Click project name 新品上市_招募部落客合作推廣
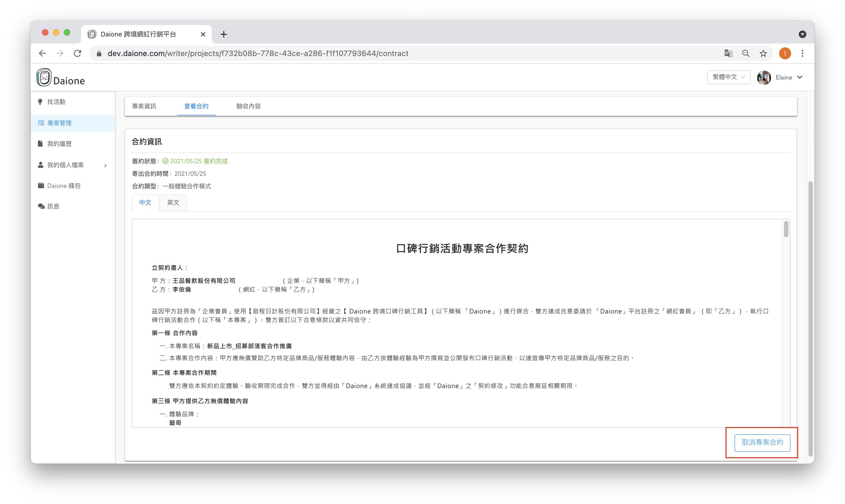Screen dimensions: 845x504 249,346
